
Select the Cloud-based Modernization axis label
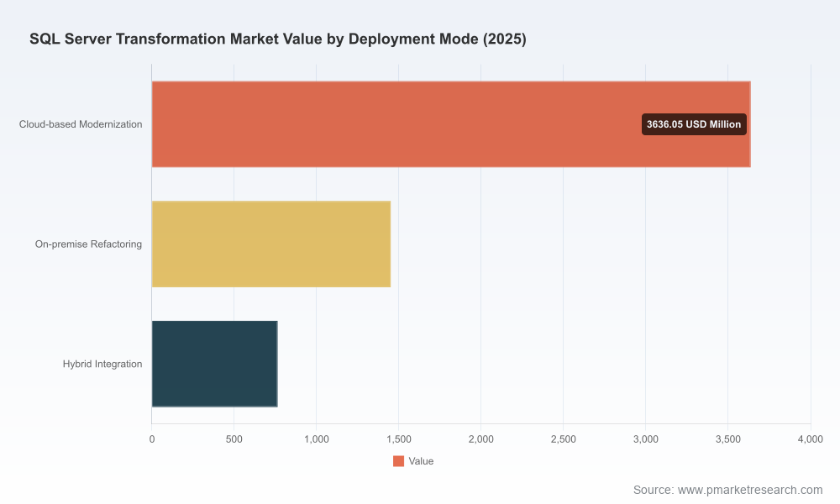pos(81,124)
